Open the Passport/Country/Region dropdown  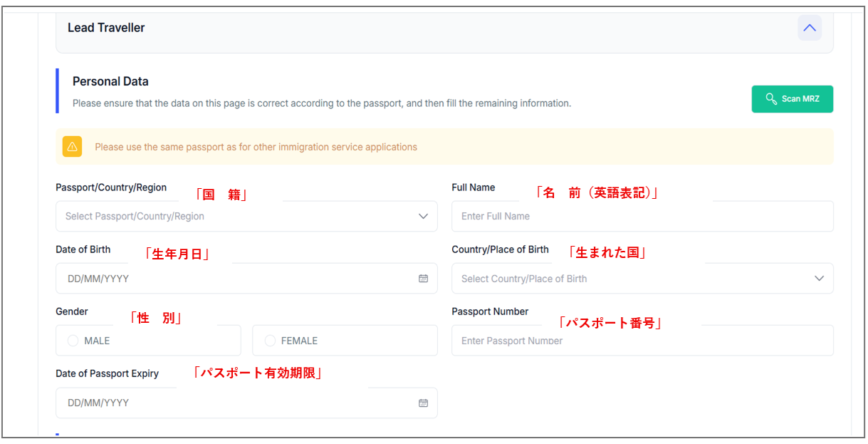pyautogui.click(x=235, y=217)
